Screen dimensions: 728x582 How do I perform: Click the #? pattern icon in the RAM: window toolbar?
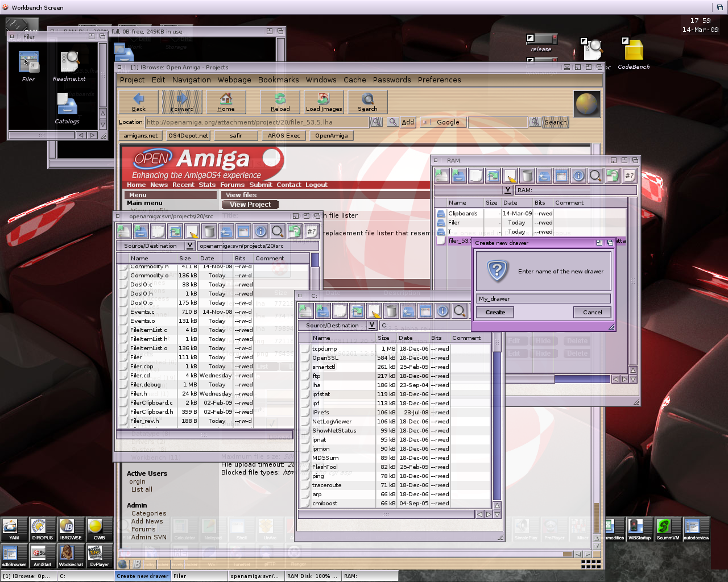(630, 176)
